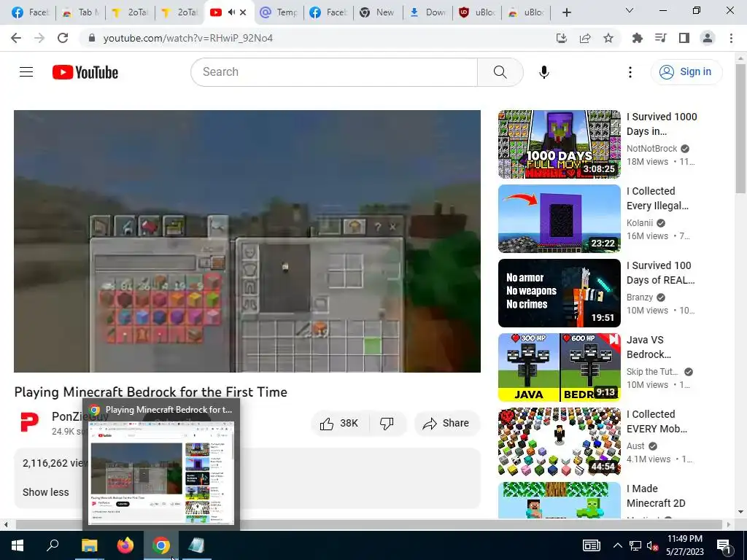Image resolution: width=747 pixels, height=560 pixels.
Task: Share the video
Action: pyautogui.click(x=446, y=424)
